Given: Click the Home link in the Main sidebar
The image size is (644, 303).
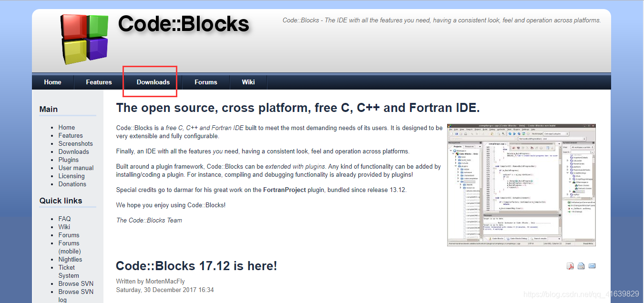Looking at the screenshot, I should click(x=67, y=127).
